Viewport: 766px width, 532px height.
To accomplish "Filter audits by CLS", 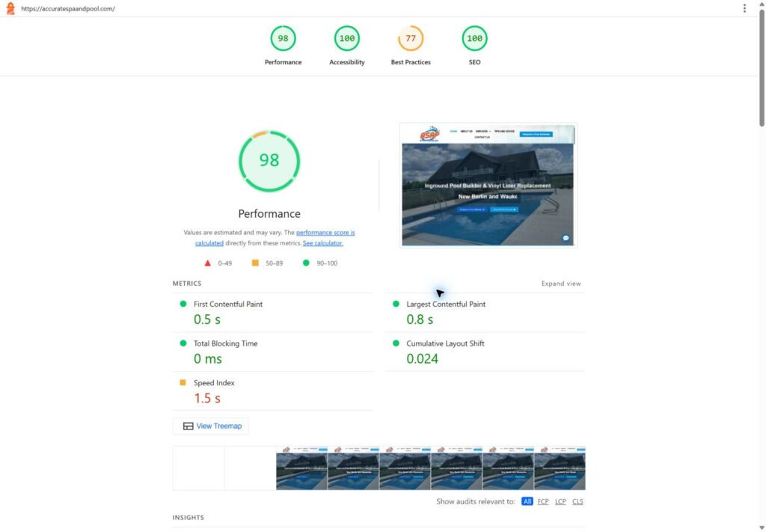I will (577, 501).
